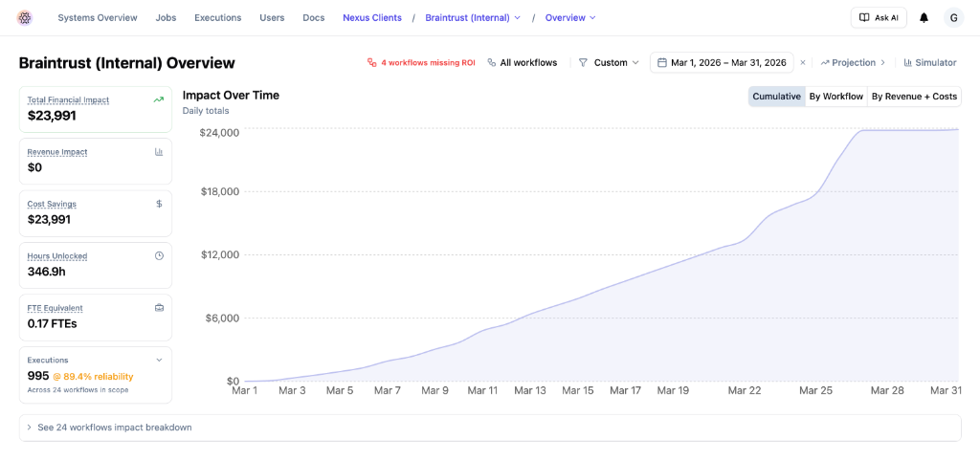Click the app logo icon
The width and height of the screenshot is (980, 461).
(24, 17)
